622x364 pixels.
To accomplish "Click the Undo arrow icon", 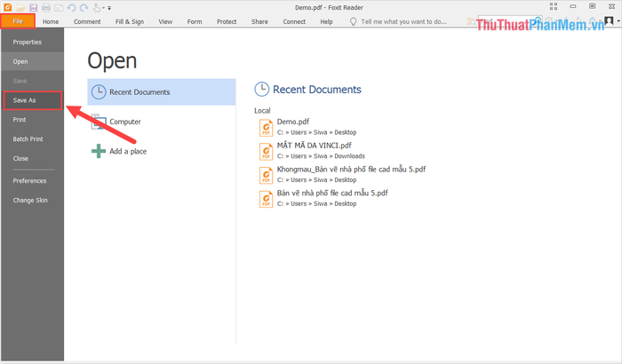I will click(71, 7).
